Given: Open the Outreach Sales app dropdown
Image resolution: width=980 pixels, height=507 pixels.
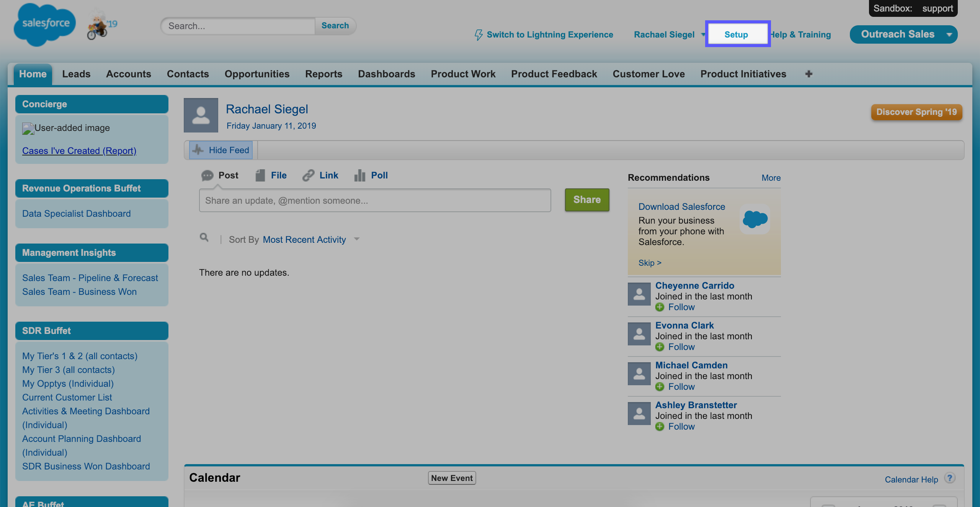Looking at the screenshot, I should [949, 34].
